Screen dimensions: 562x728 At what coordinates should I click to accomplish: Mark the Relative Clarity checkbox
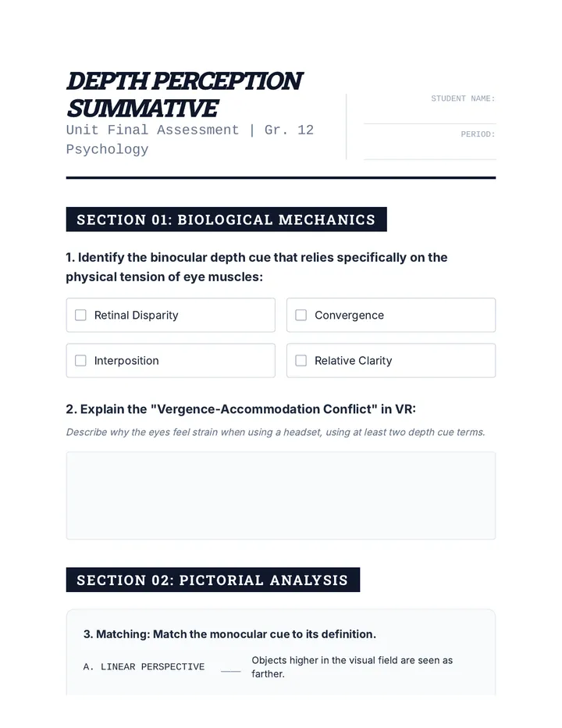tap(301, 361)
